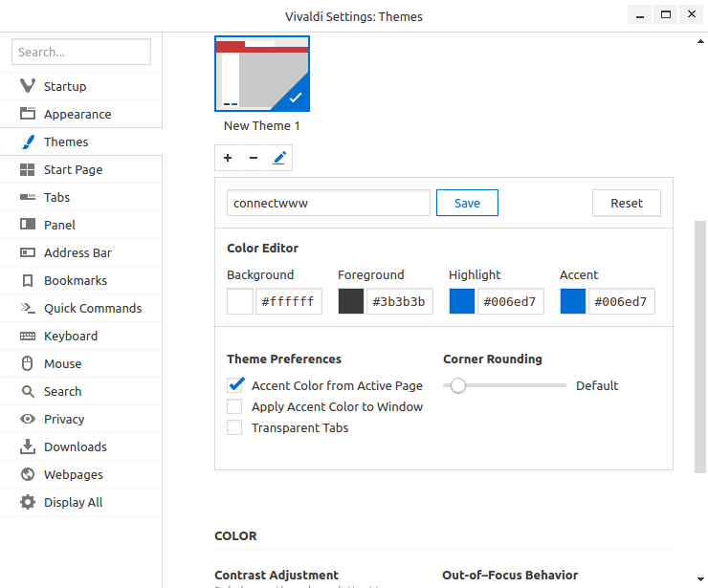Save the theme being edited
708x588 pixels.
[x=467, y=203]
